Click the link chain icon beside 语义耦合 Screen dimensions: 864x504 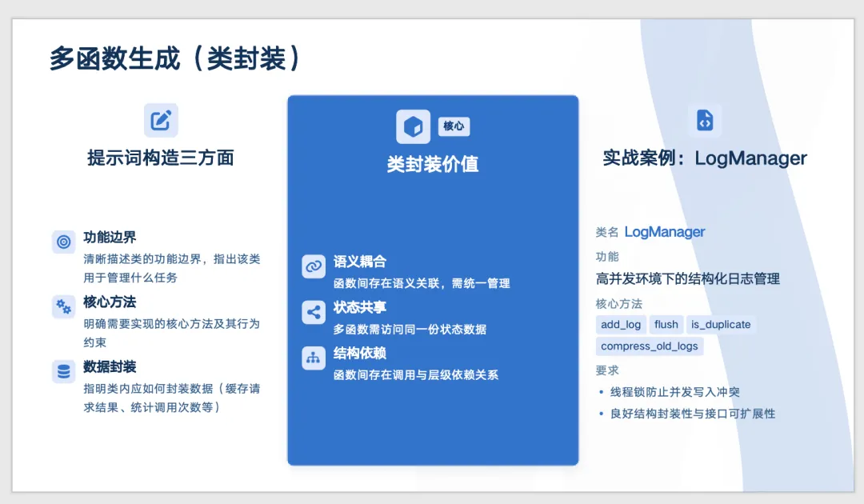tap(314, 266)
